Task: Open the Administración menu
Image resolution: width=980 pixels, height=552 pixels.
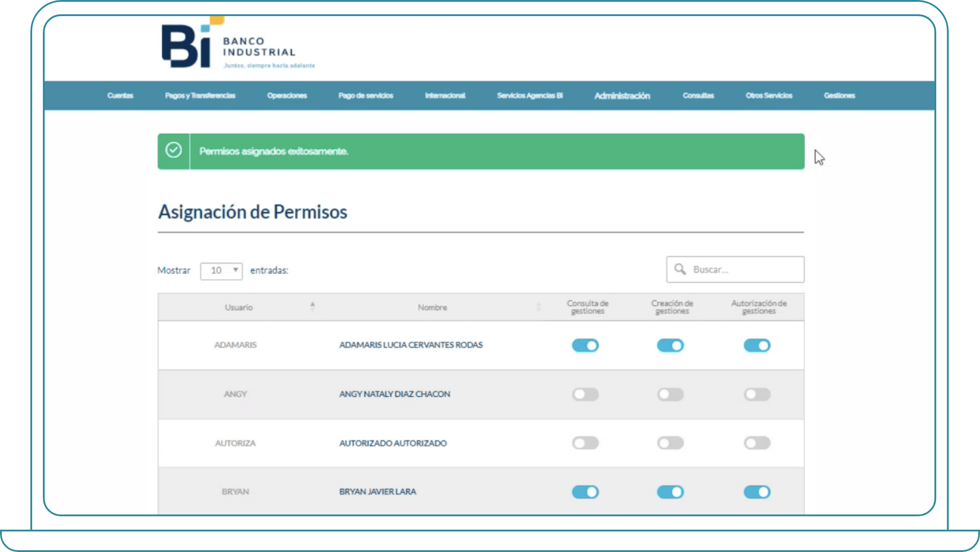Action: [x=622, y=96]
